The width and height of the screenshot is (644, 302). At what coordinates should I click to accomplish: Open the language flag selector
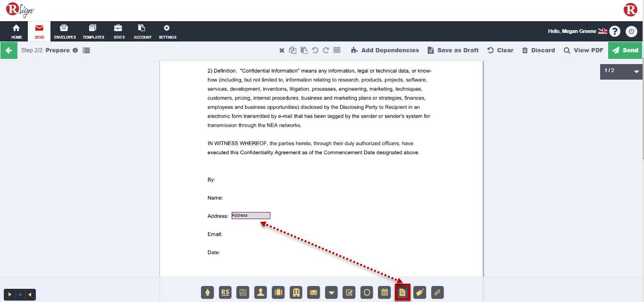[602, 31]
